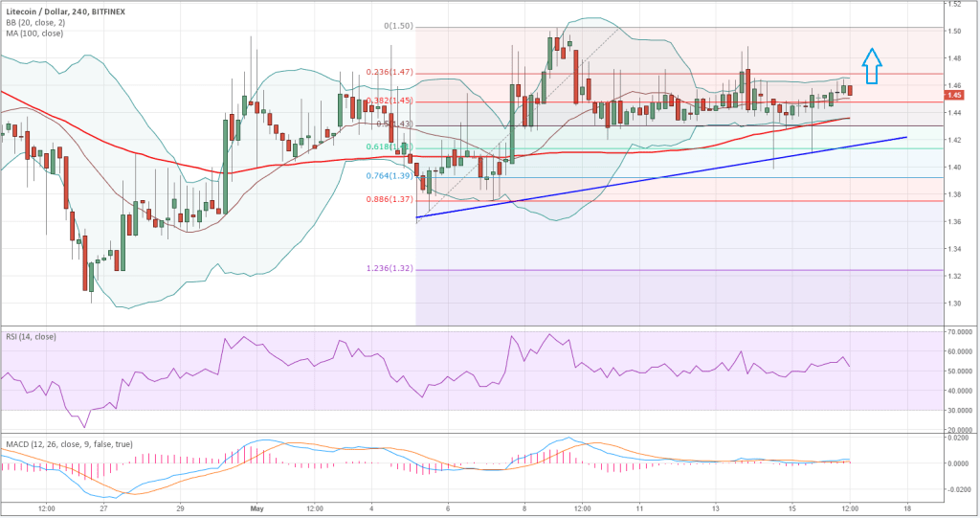Select the 0.886(1.37) Fibonacci level label
Image resolution: width=980 pixels, height=518 pixels.
coord(390,199)
